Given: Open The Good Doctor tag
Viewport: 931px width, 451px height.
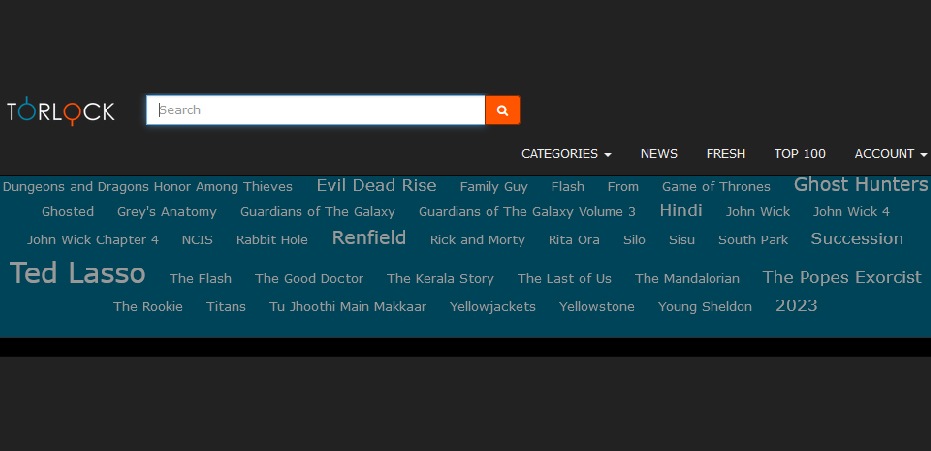Looking at the screenshot, I should pyautogui.click(x=309, y=278).
